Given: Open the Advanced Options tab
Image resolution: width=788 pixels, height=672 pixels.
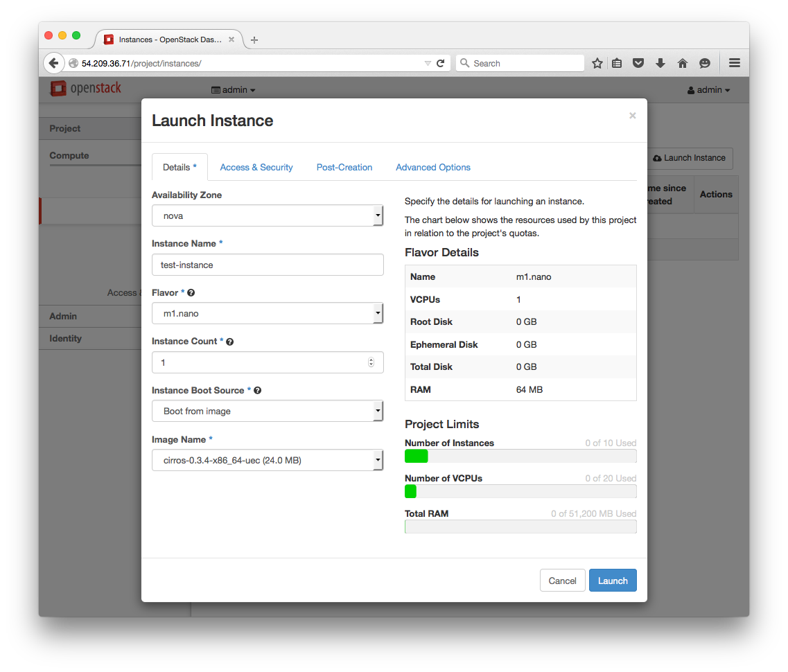Looking at the screenshot, I should tap(433, 168).
